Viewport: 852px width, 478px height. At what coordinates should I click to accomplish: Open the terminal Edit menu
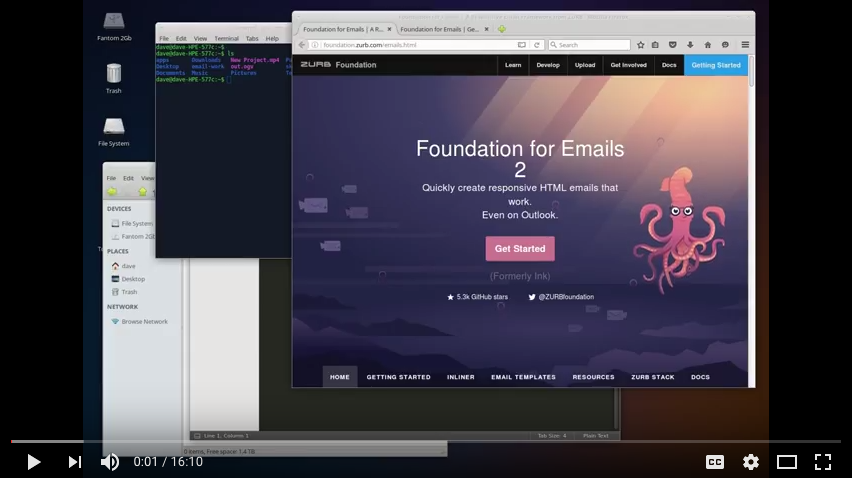click(x=181, y=39)
